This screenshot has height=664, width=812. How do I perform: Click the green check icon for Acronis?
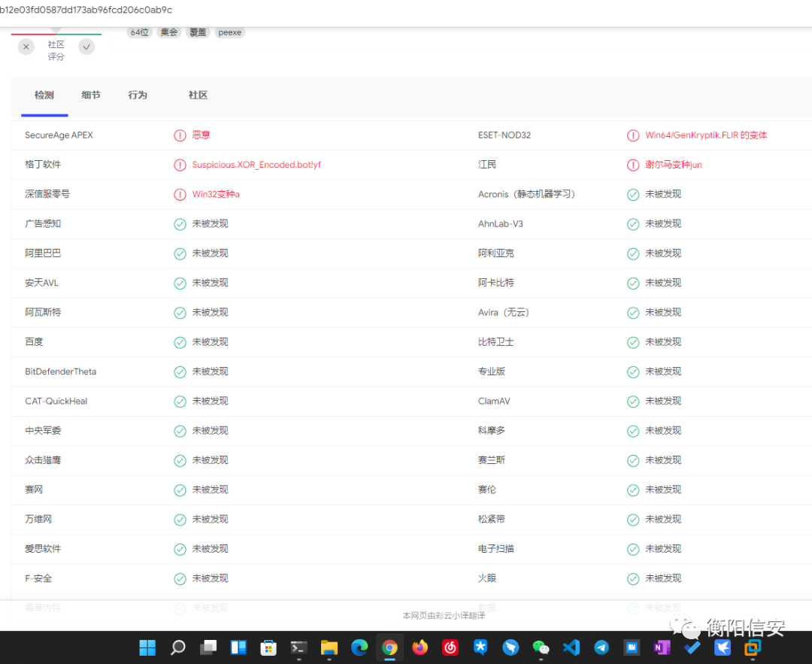633,195
